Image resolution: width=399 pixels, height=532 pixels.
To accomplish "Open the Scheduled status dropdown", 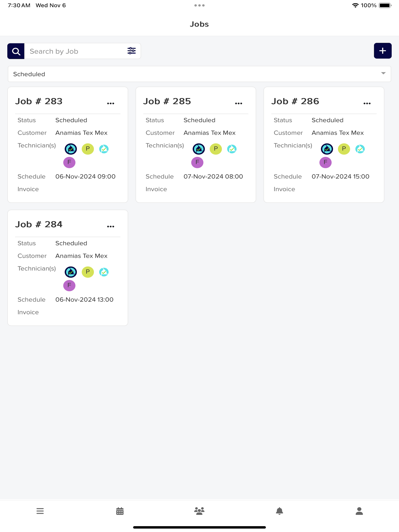I will point(199,74).
